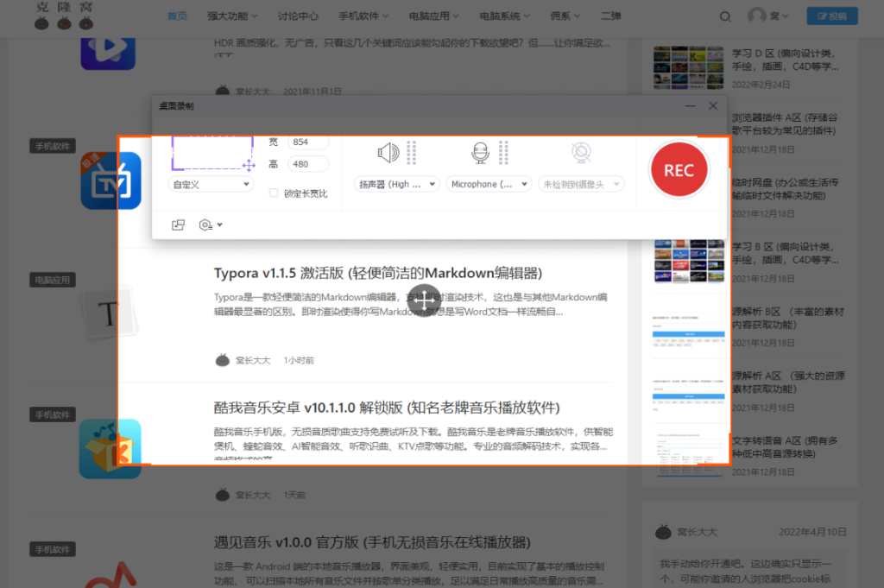Click the thumbnail beside 学习 B 区
The width and height of the screenshot is (884, 588).
pyautogui.click(x=688, y=261)
